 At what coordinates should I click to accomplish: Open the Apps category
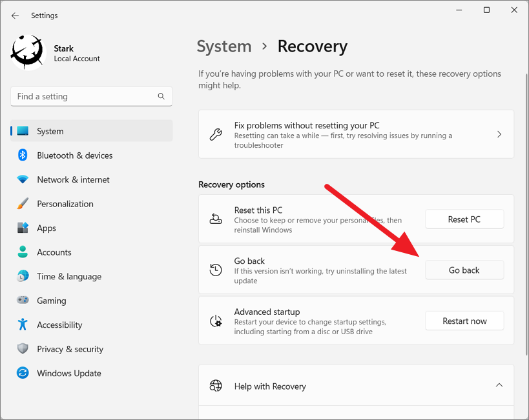tap(92, 228)
